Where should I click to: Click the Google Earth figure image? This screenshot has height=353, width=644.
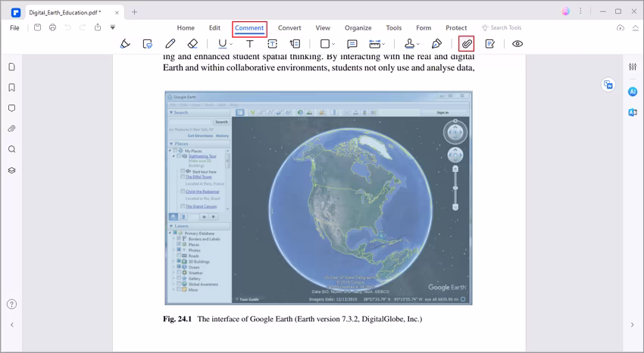[318, 198]
